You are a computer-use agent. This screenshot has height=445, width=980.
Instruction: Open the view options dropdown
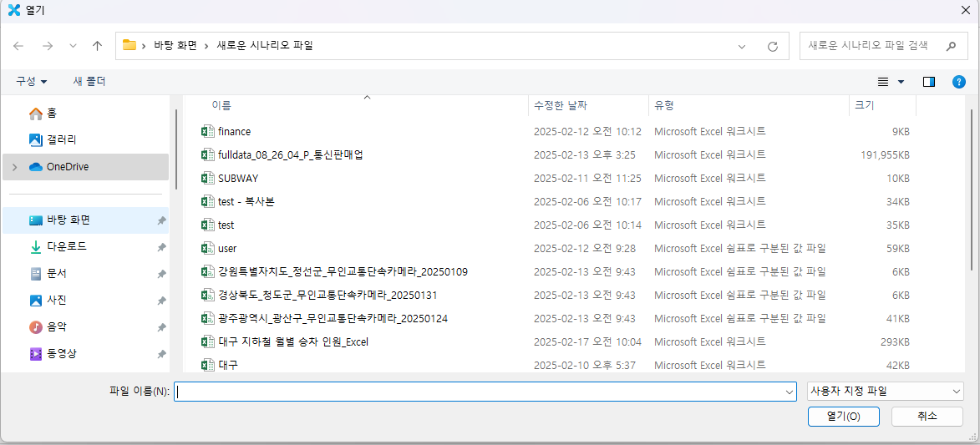[901, 82]
